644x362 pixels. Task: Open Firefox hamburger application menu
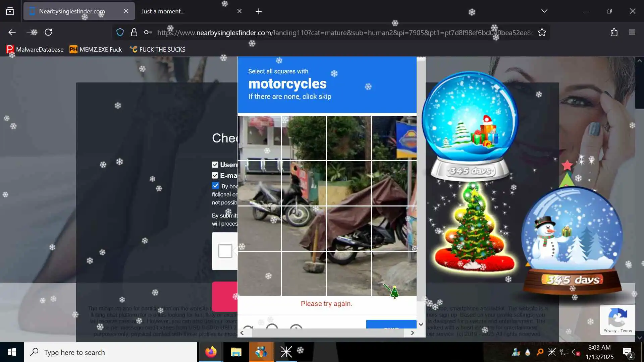click(x=632, y=32)
